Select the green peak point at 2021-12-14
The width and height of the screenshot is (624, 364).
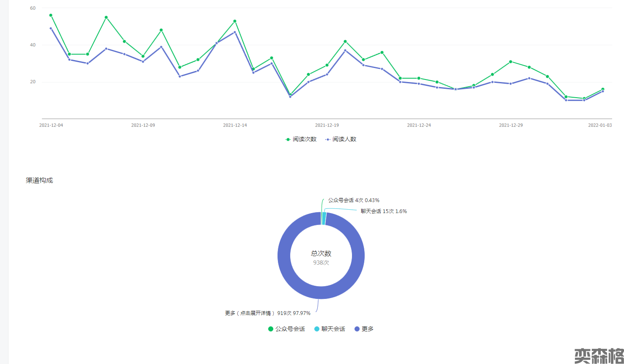click(x=235, y=21)
